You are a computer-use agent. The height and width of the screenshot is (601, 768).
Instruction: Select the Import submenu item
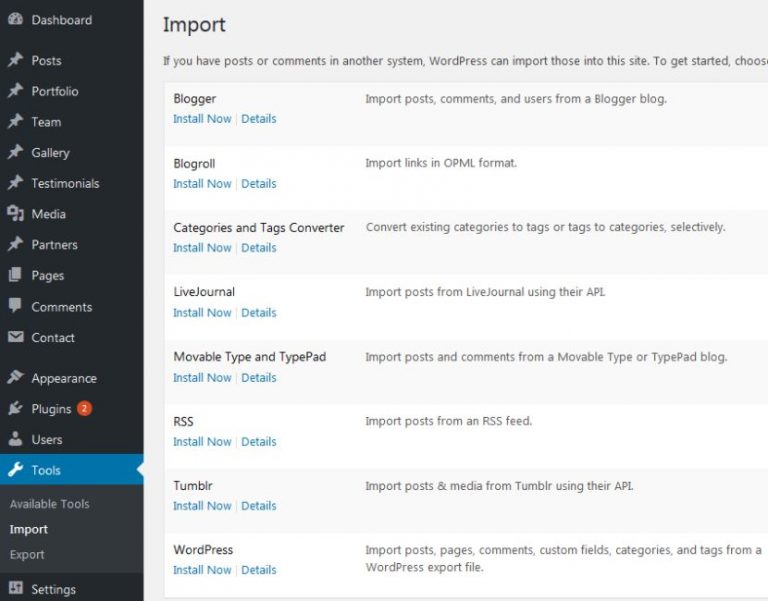pos(28,529)
